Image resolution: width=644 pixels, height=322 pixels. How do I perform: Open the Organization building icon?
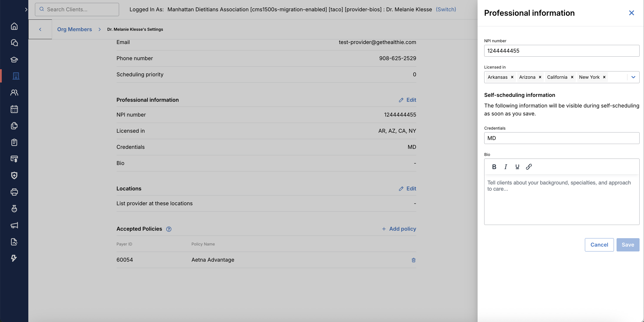pyautogui.click(x=16, y=76)
